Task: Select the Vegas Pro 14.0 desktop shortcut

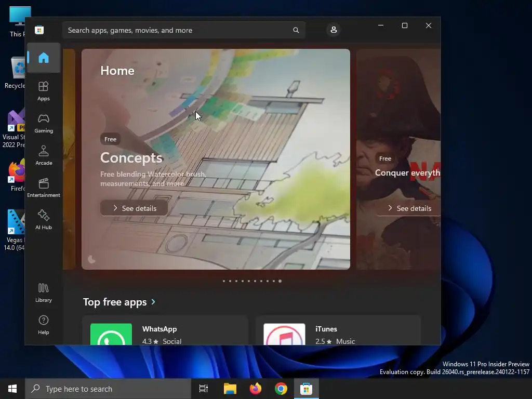Action: click(14, 230)
